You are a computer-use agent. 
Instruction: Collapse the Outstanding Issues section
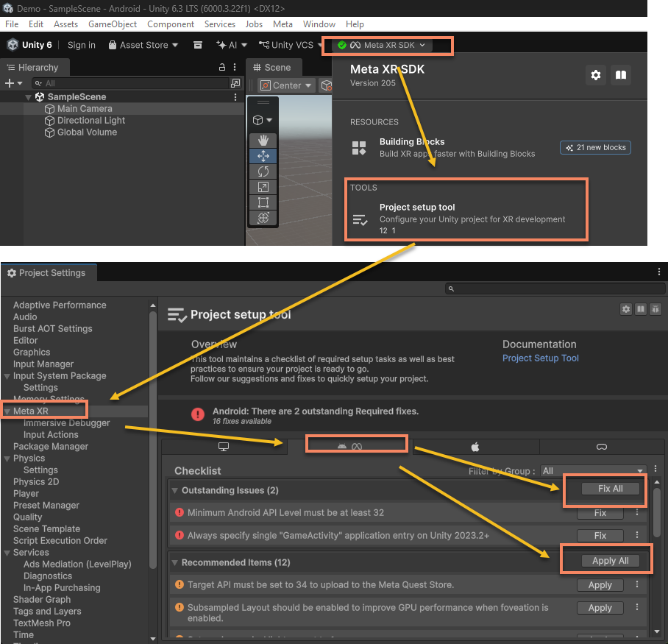coord(174,491)
